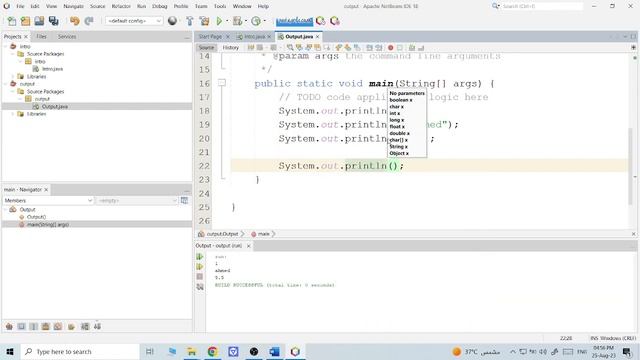This screenshot has height=360, width=640.
Task: Open the Debug Project dropdown arrow
Action: 246,21
